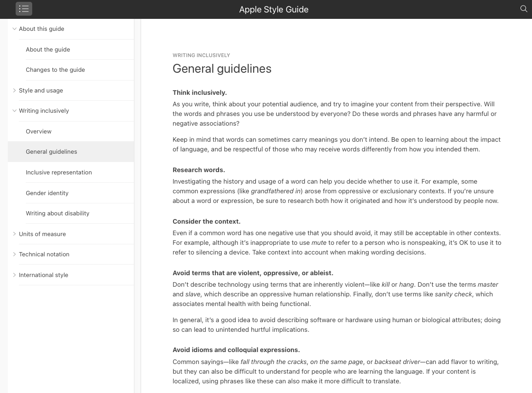The width and height of the screenshot is (532, 393).
Task: Click the italic term 'sanity check'
Action: [x=453, y=294]
